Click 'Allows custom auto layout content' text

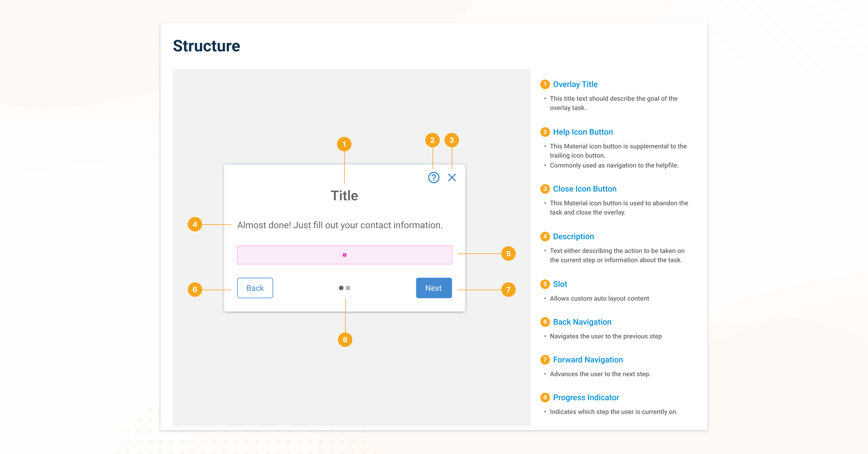[599, 298]
